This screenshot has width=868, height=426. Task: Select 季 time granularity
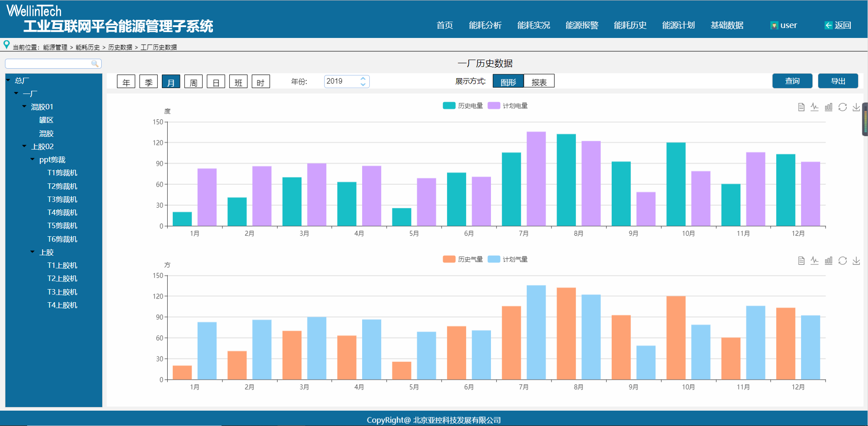click(149, 82)
